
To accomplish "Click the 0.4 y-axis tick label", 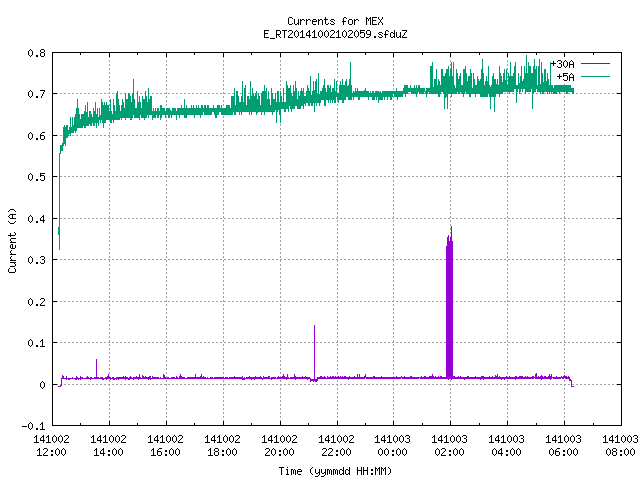I will point(36,219).
